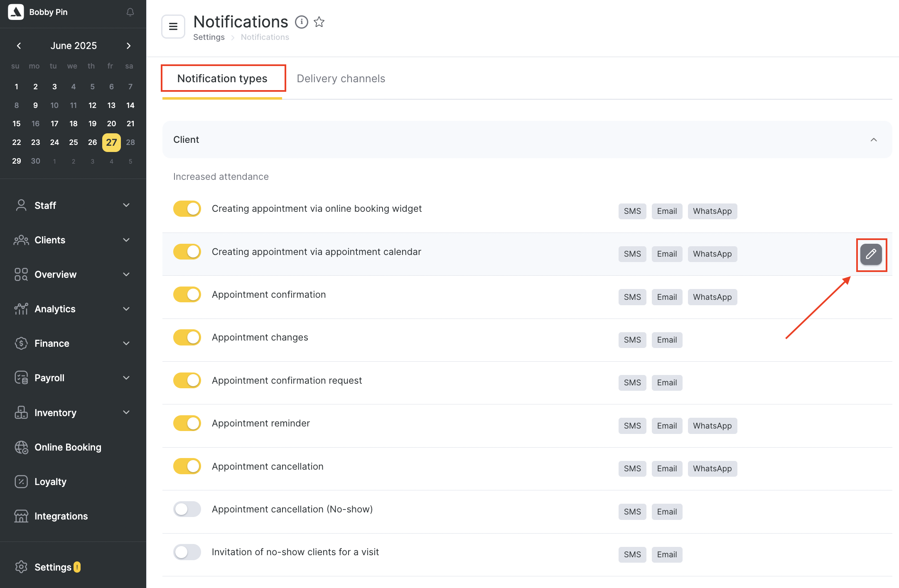Toggle the hamburger menu button

(173, 27)
